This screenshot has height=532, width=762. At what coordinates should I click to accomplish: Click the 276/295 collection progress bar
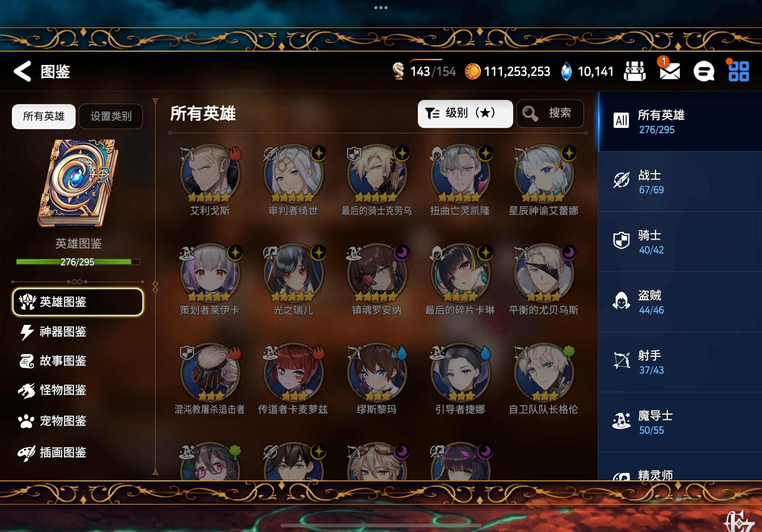pyautogui.click(x=78, y=262)
